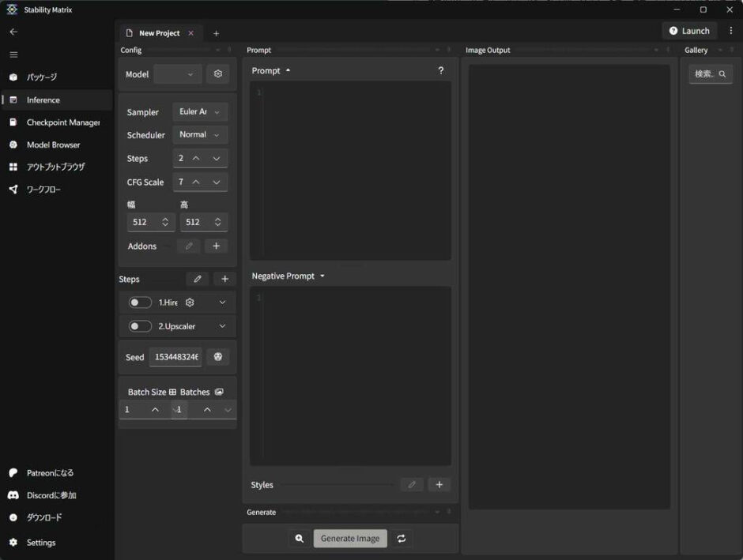
Task: Edit Styles using the pencil icon
Action: 412,484
